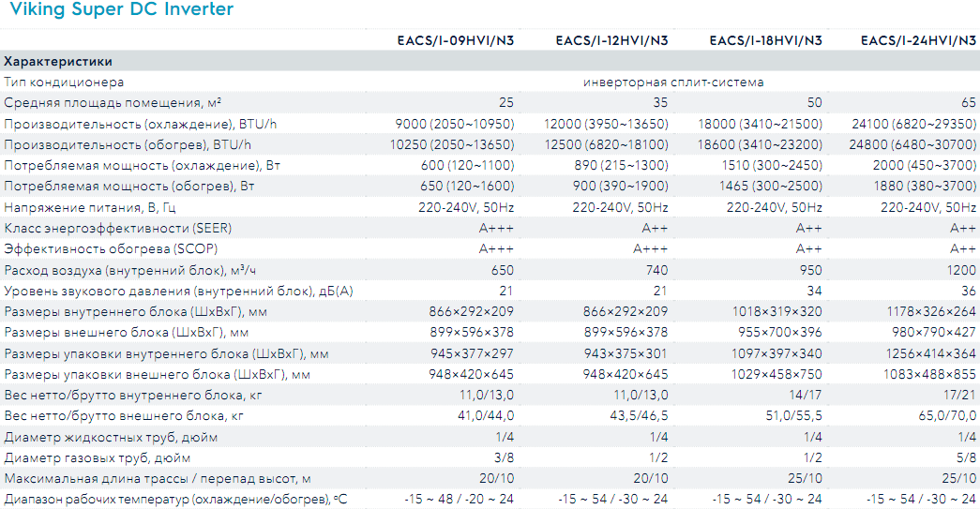Click Размеры внешнего блока label

127,332
